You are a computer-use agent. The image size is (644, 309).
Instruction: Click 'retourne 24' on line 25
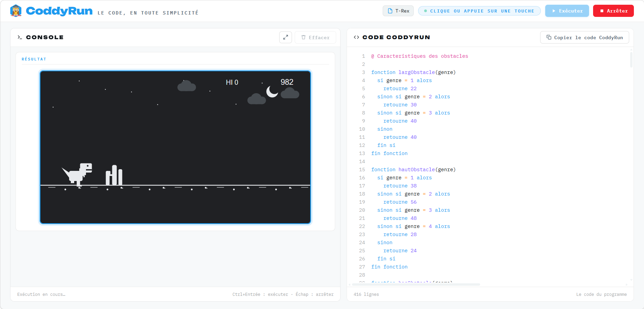(x=400, y=251)
